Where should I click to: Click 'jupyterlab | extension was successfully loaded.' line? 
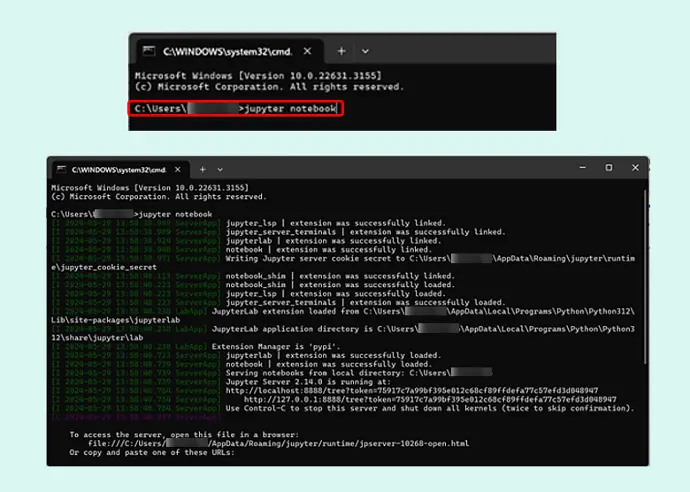(x=334, y=355)
